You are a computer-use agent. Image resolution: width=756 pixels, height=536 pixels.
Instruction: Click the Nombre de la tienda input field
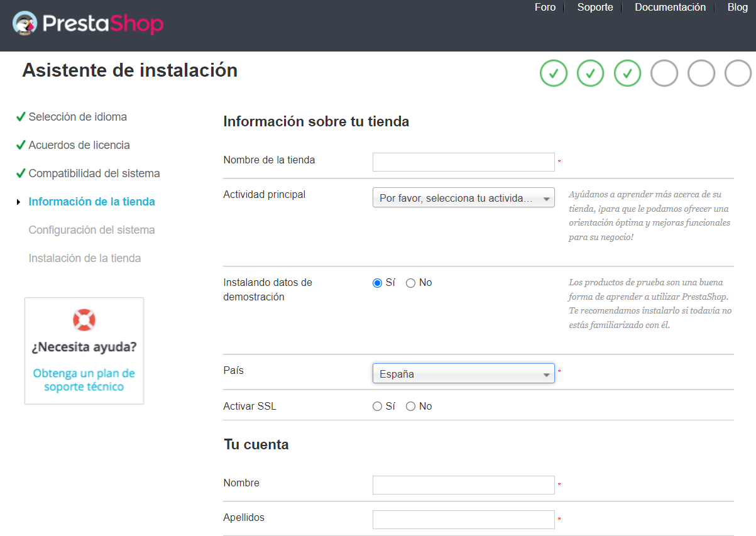click(463, 161)
